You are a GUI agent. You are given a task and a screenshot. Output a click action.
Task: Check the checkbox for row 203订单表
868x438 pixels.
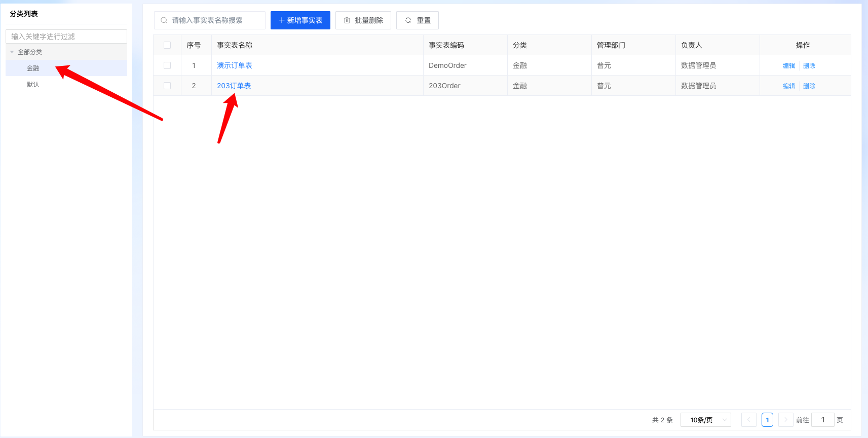point(167,86)
